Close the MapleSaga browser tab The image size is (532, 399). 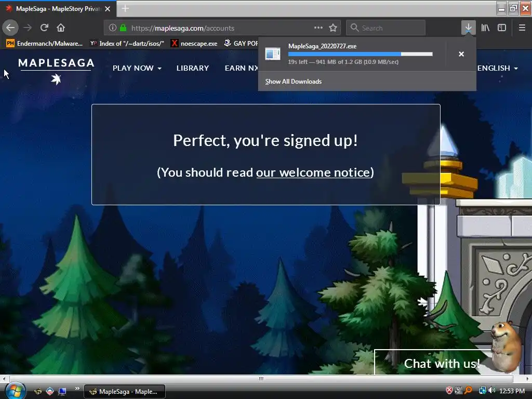coord(108,9)
